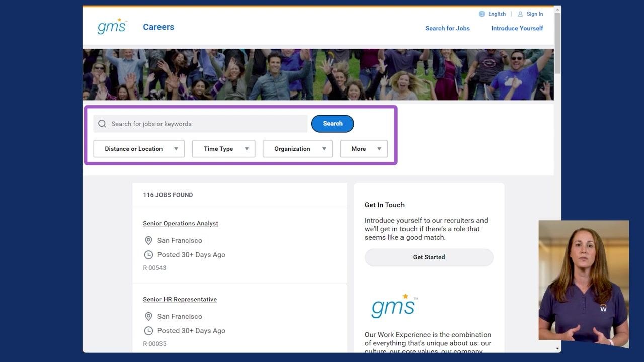Viewport: 644px width, 362px height.
Task: Click the scrollbar up arrow
Action: coord(557,10)
